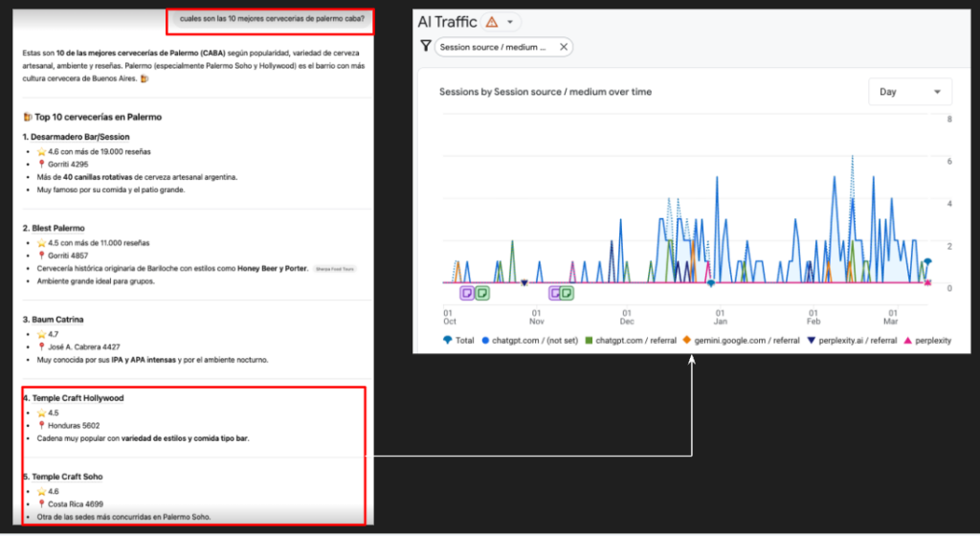This screenshot has width=980, height=536.
Task: Open the purple annotation marker in November
Action: 555,293
